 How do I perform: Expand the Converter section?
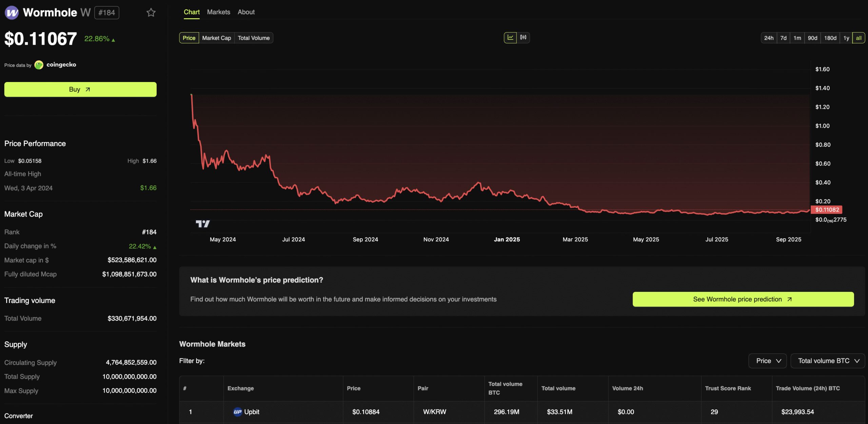19,416
